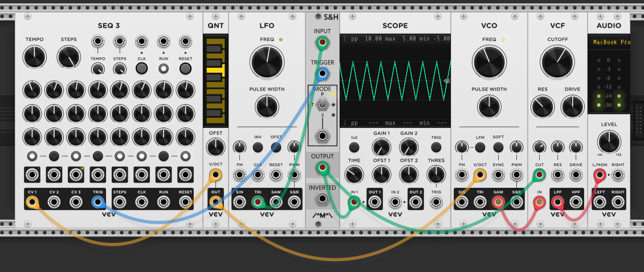The image size is (644, 272).
Task: Click the SCOPE OUT 2 jack
Action: [x=415, y=202]
